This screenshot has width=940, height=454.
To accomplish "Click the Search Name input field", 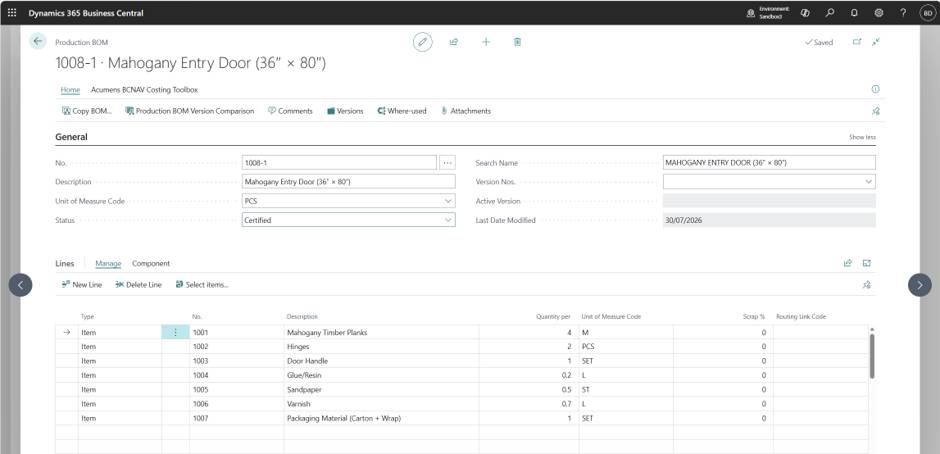I will (769, 163).
